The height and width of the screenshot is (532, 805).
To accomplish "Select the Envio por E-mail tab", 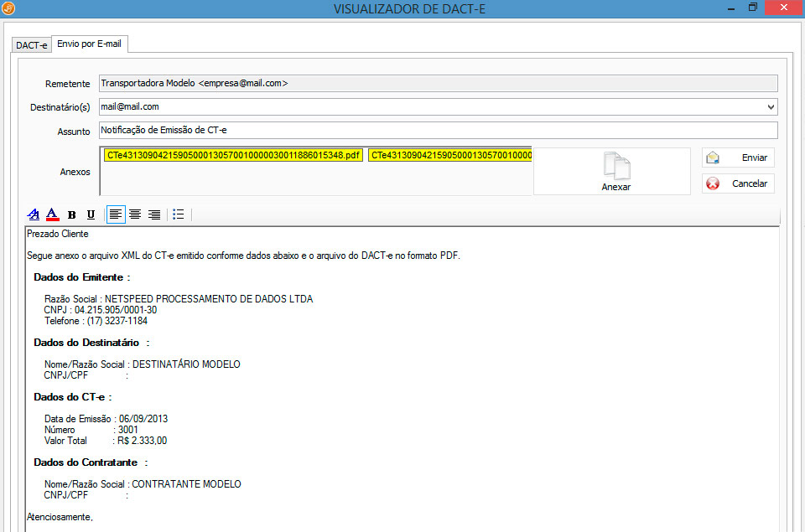I will [90, 44].
